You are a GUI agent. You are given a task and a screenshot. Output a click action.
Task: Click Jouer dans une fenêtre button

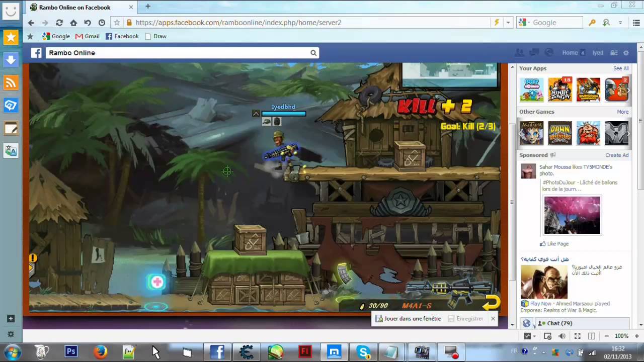point(408,319)
